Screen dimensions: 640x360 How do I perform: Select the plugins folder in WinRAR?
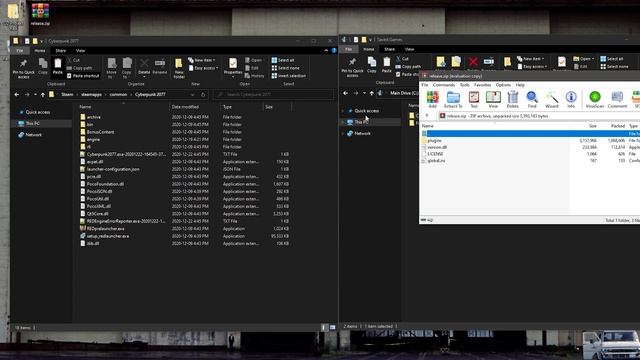tap(434, 140)
